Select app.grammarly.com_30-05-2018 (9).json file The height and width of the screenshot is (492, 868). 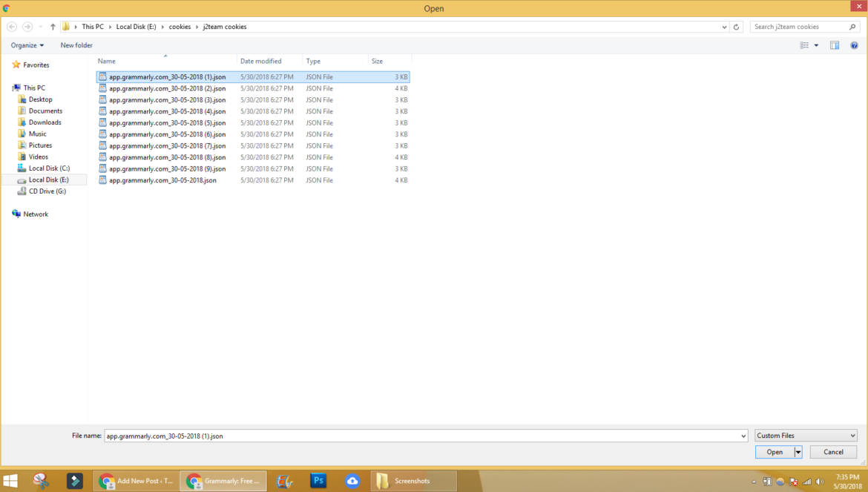(x=253, y=168)
